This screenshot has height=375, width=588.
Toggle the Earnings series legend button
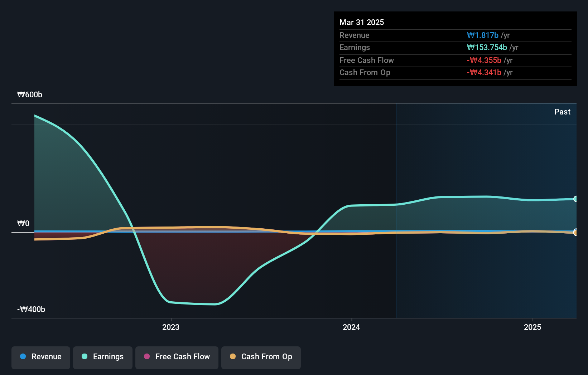[x=103, y=357]
